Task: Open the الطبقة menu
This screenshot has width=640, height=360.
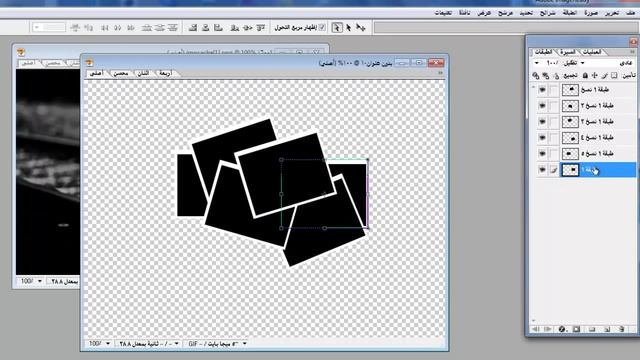Action: tap(569, 13)
